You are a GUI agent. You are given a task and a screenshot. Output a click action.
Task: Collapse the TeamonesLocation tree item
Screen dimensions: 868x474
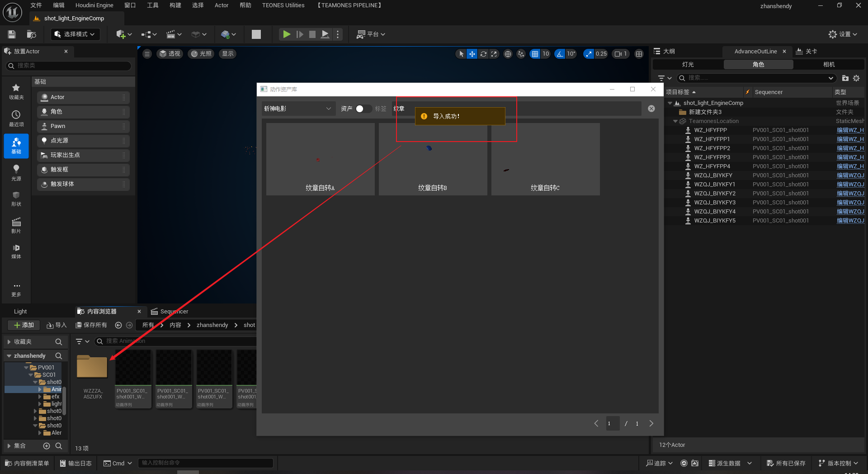(675, 121)
